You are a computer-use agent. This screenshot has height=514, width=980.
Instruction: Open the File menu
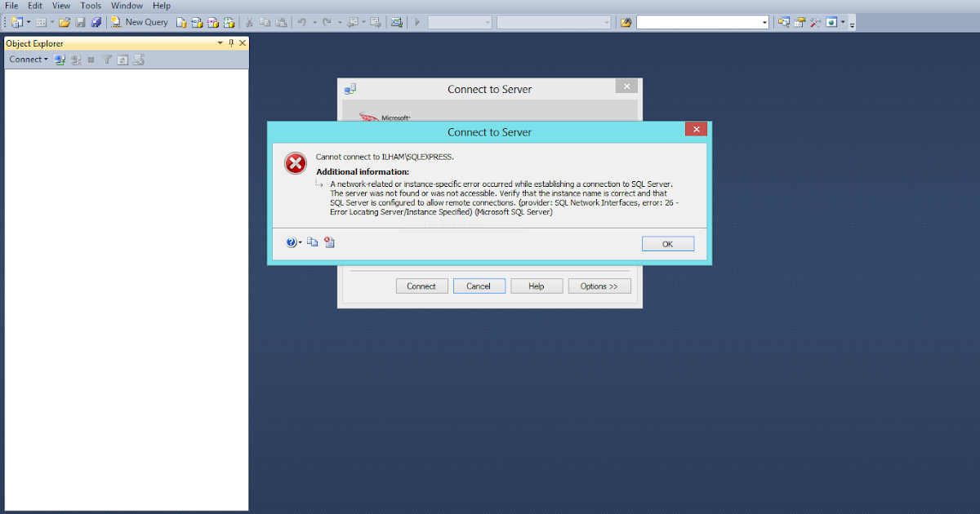coord(11,6)
